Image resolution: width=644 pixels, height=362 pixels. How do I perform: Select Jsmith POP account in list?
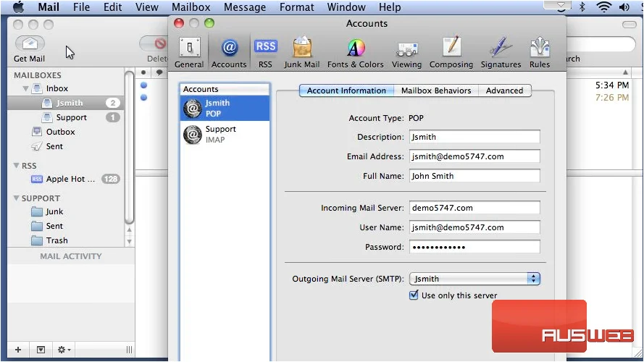coord(225,109)
